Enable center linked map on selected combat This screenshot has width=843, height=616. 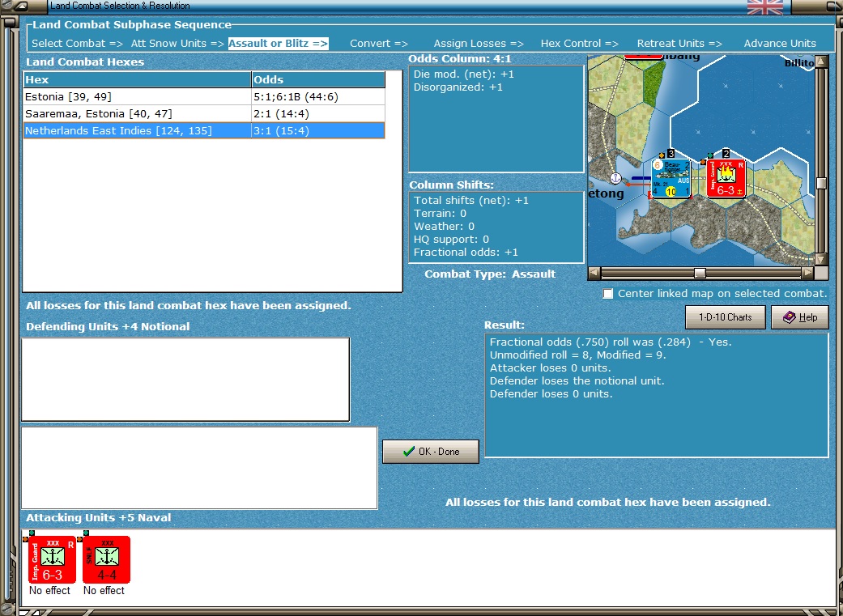pyautogui.click(x=608, y=294)
